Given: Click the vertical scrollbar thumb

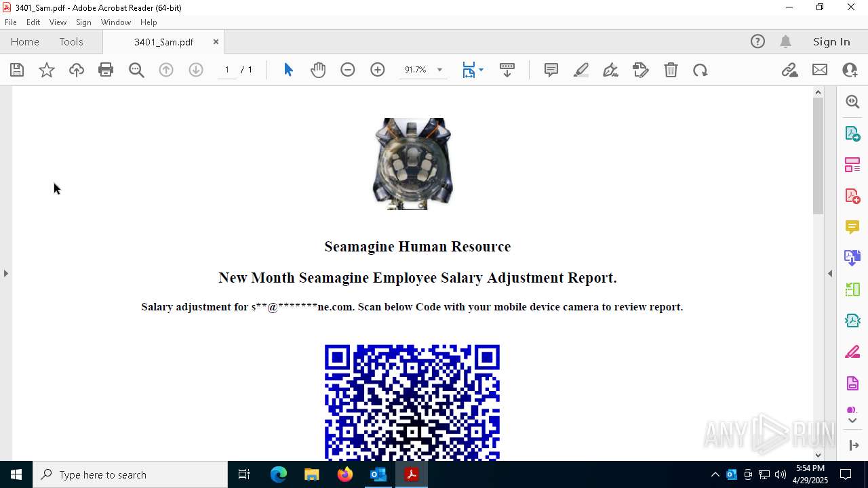Looking at the screenshot, I should 818,156.
